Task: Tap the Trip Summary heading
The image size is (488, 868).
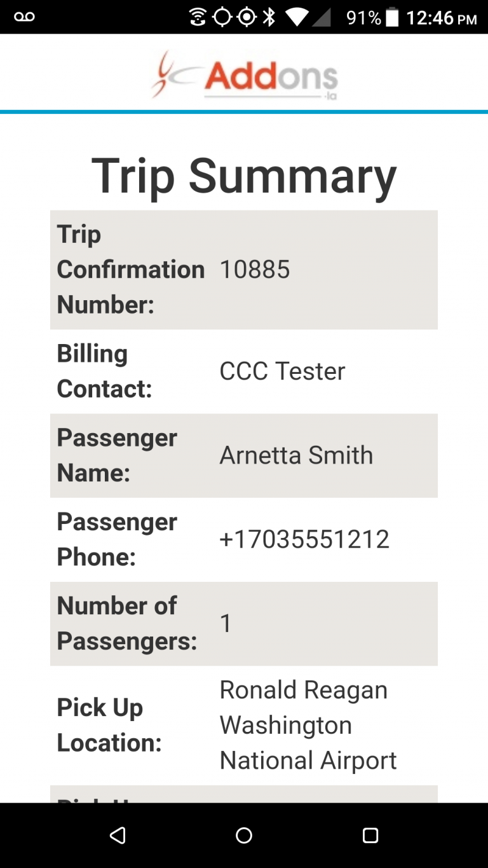Action: (244, 176)
